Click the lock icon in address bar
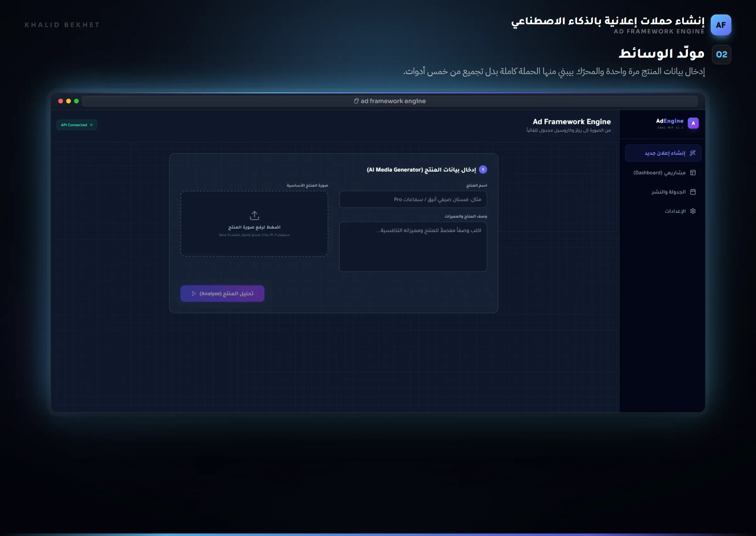 [x=356, y=101]
